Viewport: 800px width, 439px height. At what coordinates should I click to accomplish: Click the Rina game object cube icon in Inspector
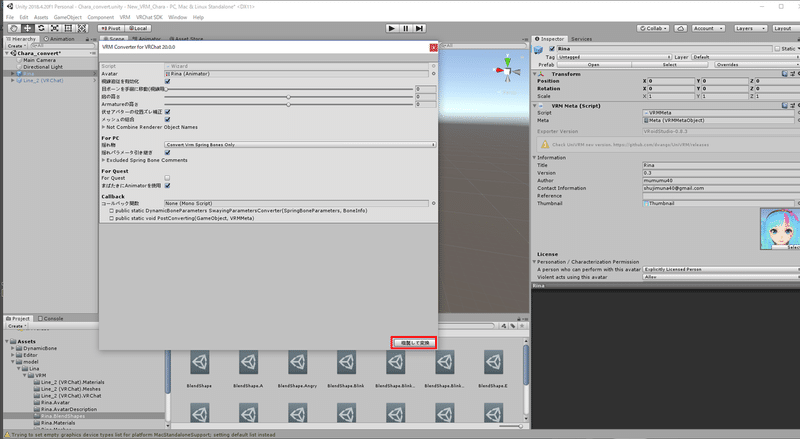coord(538,50)
